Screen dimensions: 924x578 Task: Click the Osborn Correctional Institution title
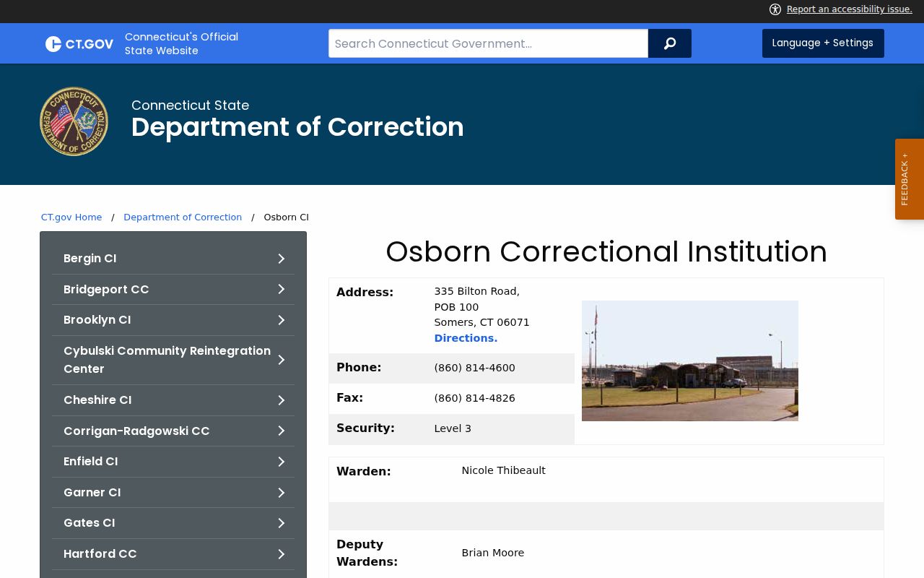606,252
